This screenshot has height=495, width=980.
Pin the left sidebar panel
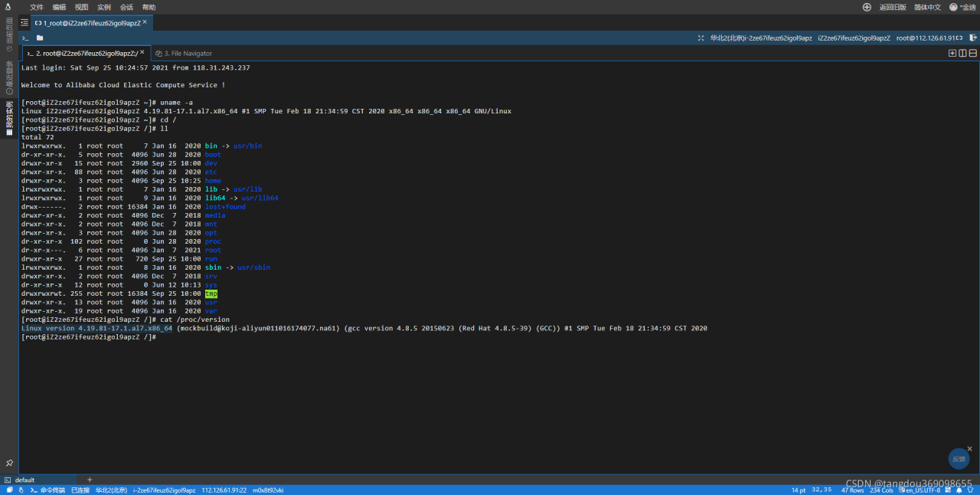tap(9, 463)
